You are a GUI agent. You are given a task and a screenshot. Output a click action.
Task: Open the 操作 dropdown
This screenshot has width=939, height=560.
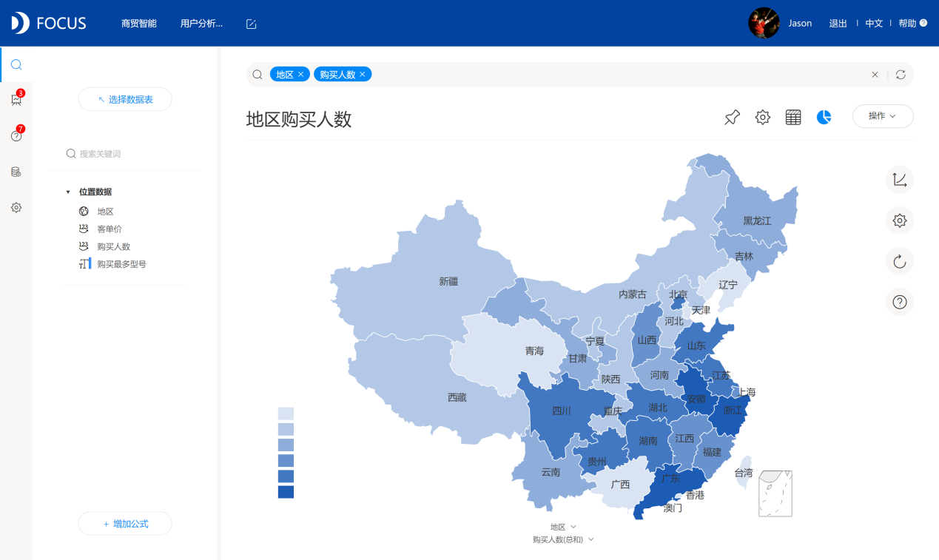[x=883, y=116]
